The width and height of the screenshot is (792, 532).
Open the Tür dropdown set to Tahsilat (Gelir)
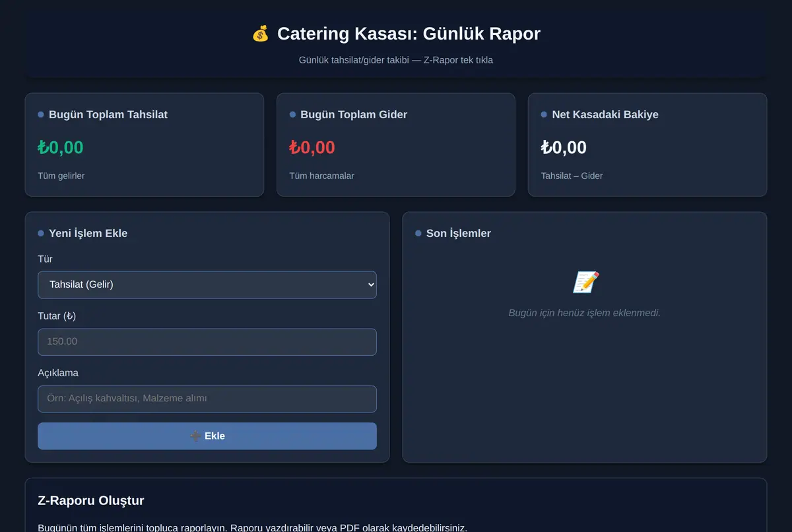click(207, 284)
